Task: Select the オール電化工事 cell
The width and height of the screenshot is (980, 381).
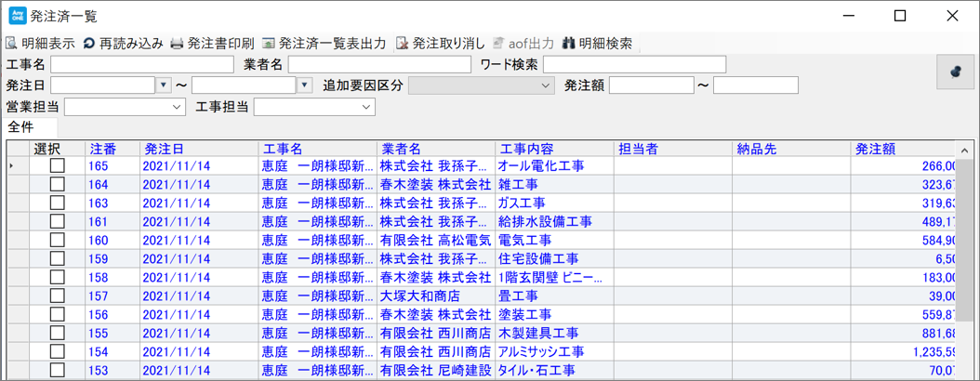Action: [554, 166]
